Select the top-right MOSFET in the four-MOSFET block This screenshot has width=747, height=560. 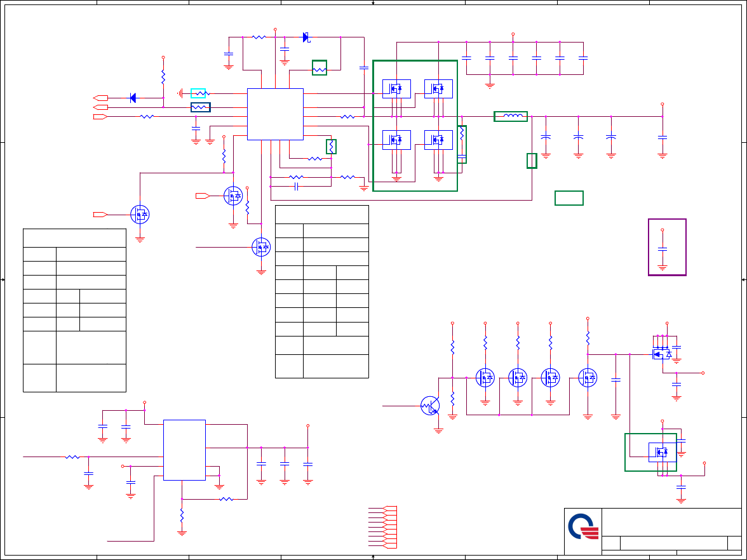click(x=438, y=89)
